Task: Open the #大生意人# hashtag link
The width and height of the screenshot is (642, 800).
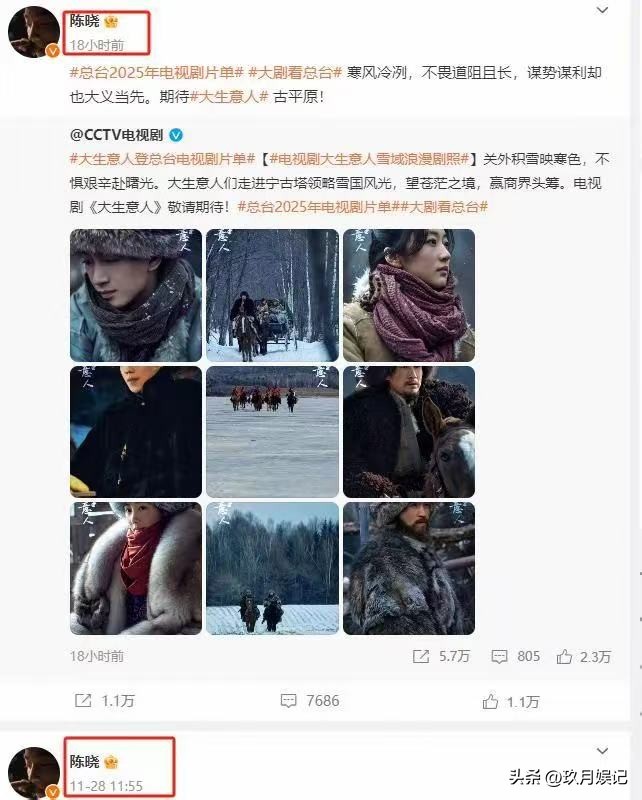Action: point(229,96)
